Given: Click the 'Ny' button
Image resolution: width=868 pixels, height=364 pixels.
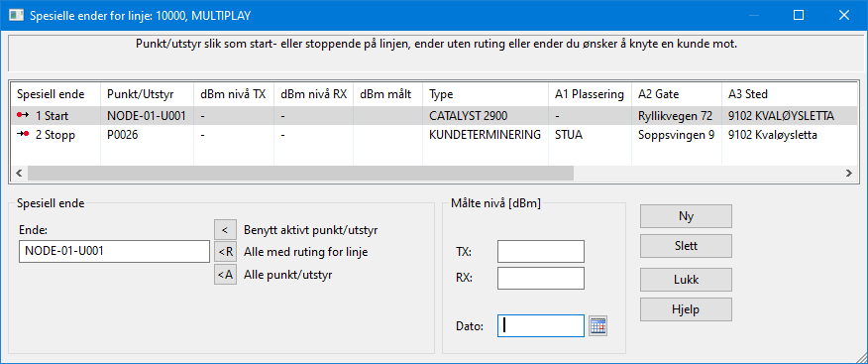Looking at the screenshot, I should tap(686, 216).
